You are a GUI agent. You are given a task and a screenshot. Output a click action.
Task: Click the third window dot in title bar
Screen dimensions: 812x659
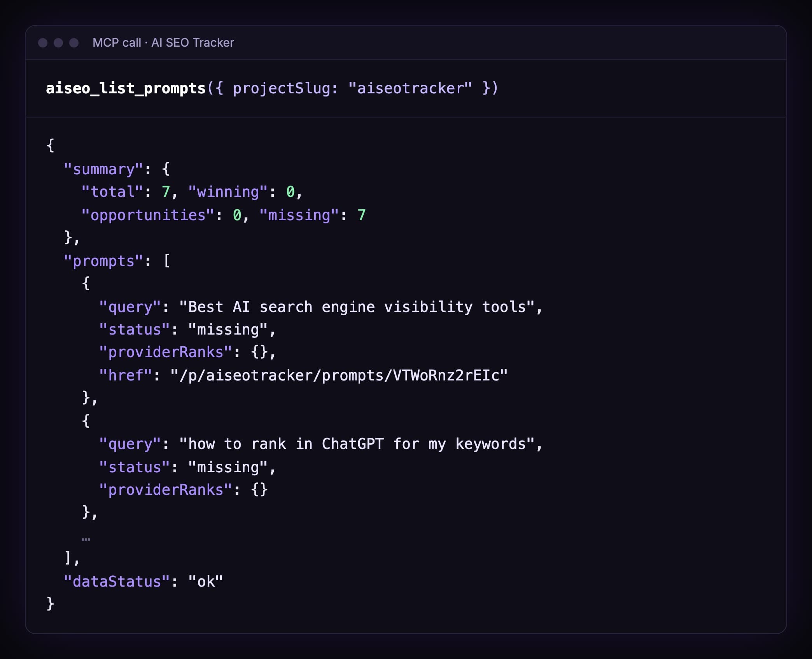[74, 42]
